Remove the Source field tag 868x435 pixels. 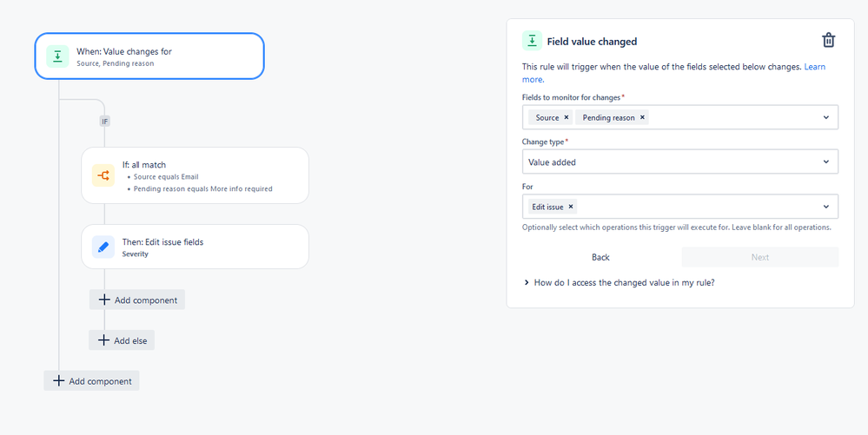[x=567, y=117]
